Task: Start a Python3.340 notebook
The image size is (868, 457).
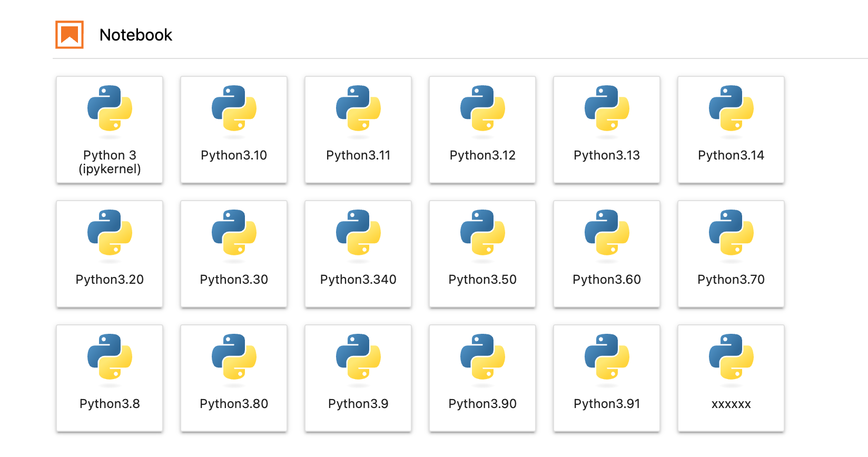Action: click(358, 254)
